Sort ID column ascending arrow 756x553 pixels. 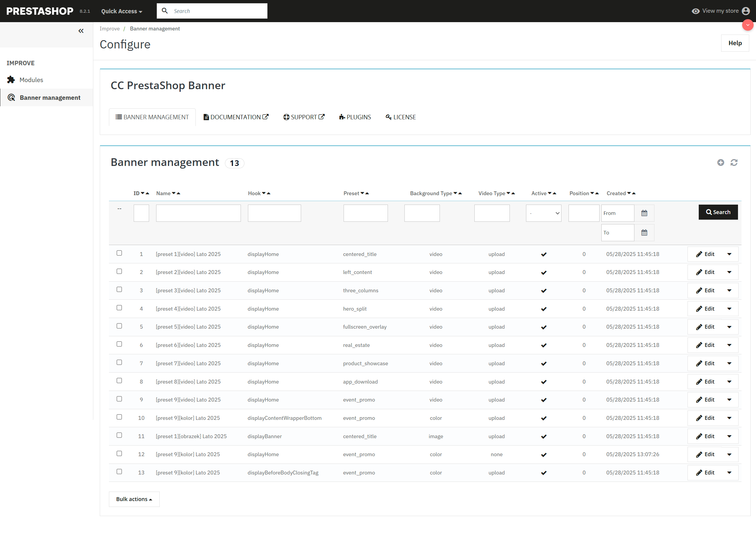148,193
